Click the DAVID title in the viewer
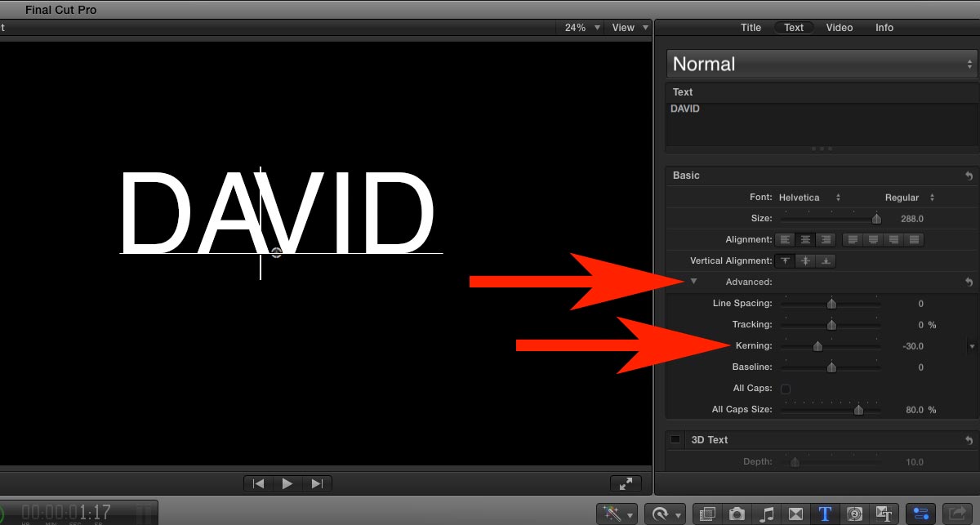This screenshot has width=980, height=525. 277,214
